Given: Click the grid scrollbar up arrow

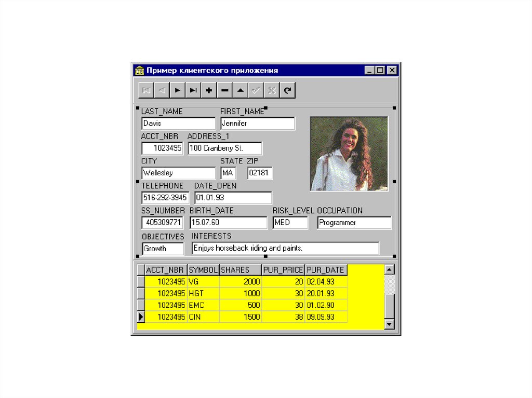Looking at the screenshot, I should coord(389,270).
